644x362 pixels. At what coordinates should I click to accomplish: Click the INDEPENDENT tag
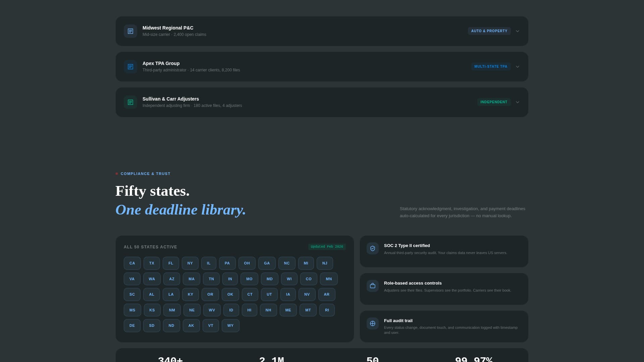(494, 102)
